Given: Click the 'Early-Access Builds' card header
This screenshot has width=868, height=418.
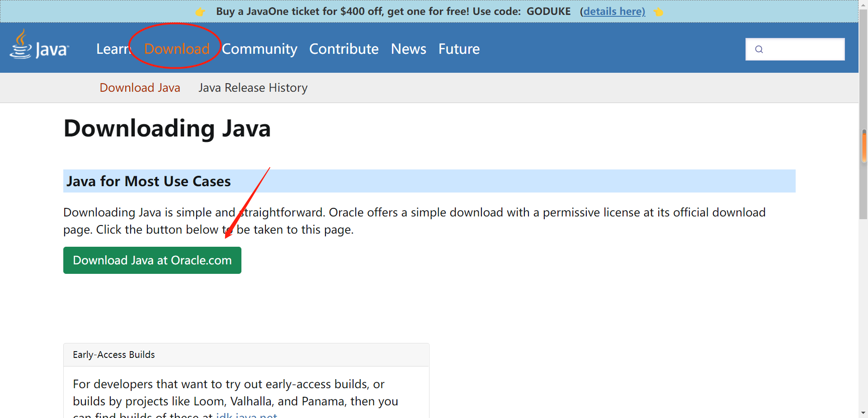Looking at the screenshot, I should click(x=246, y=355).
